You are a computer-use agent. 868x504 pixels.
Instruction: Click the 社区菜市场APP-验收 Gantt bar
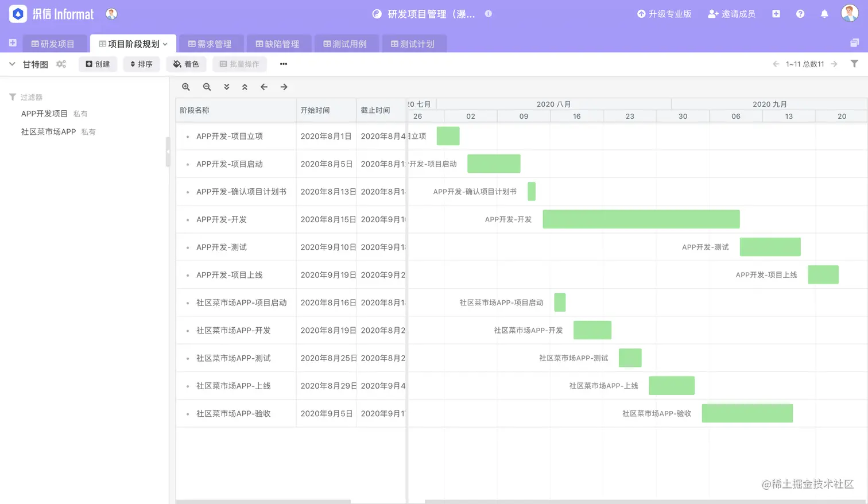[747, 413]
